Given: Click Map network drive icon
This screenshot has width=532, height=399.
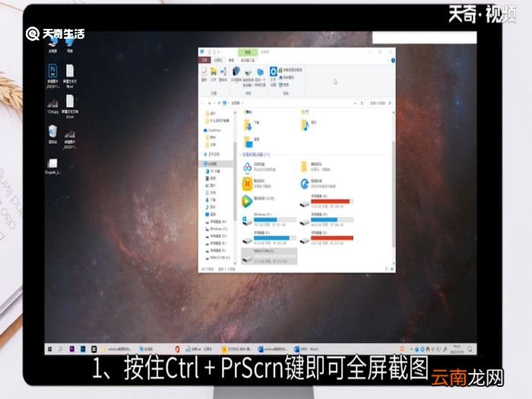Looking at the screenshot, I should (249, 77).
